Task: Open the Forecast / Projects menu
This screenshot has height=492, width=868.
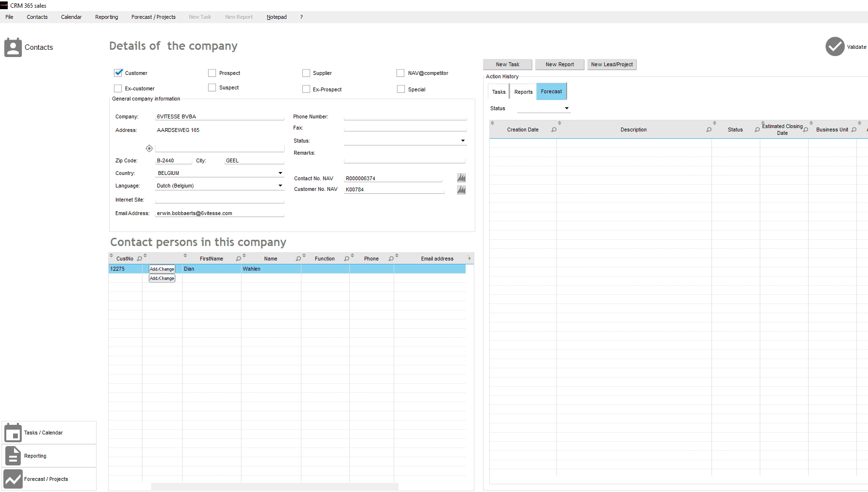Action: click(154, 17)
